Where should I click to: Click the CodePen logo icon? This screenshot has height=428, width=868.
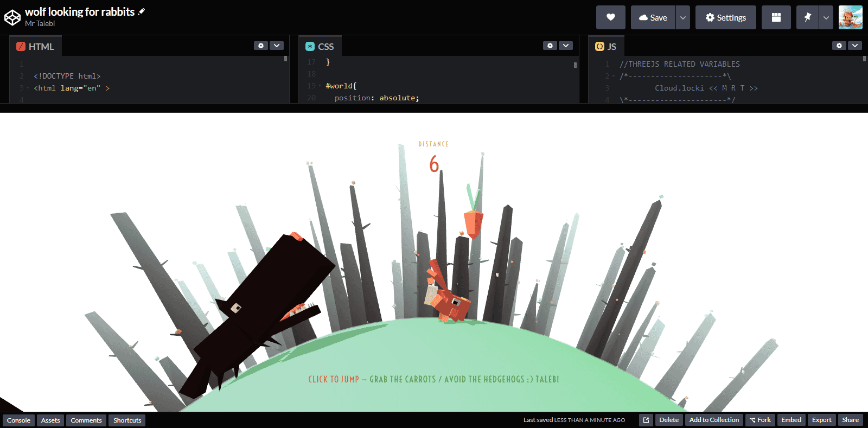pos(12,17)
